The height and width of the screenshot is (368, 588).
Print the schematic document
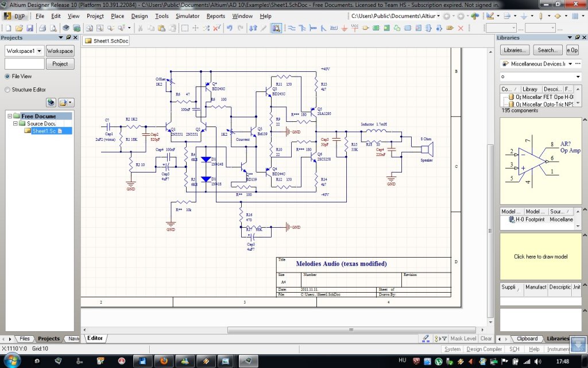tap(42, 28)
